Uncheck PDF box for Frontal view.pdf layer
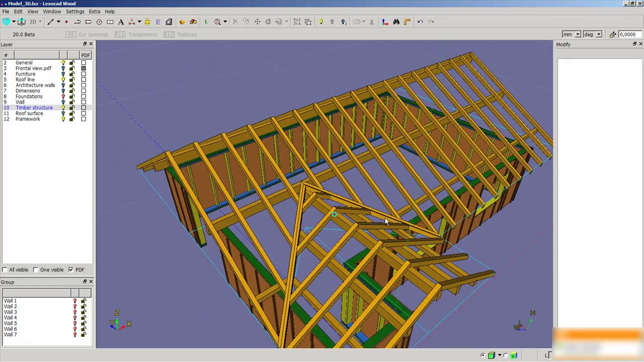Screen dimensions: 644x362 (x=84, y=68)
